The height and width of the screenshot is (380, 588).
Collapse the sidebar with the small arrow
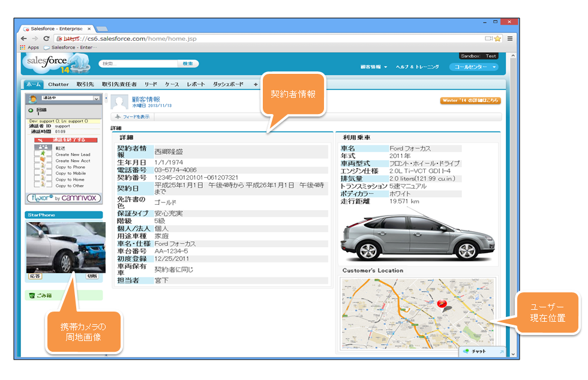[x=106, y=98]
